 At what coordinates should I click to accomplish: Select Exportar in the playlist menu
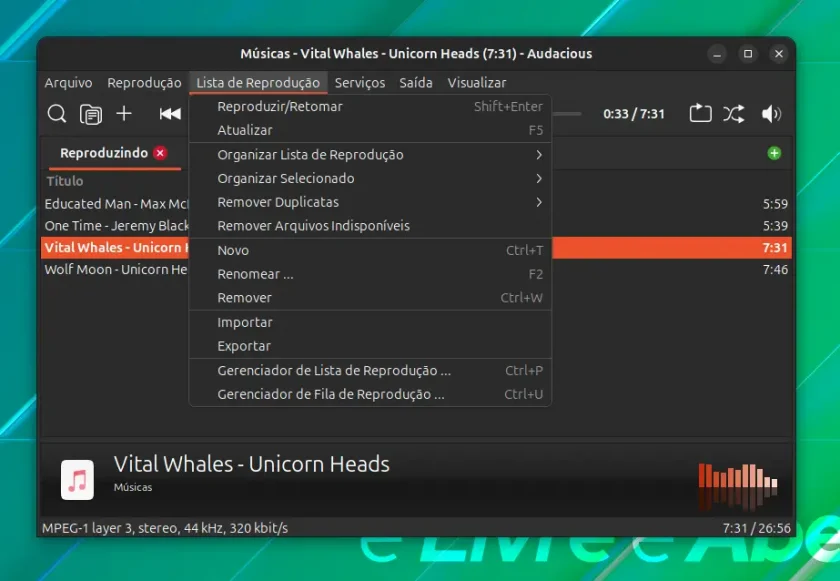point(370,346)
